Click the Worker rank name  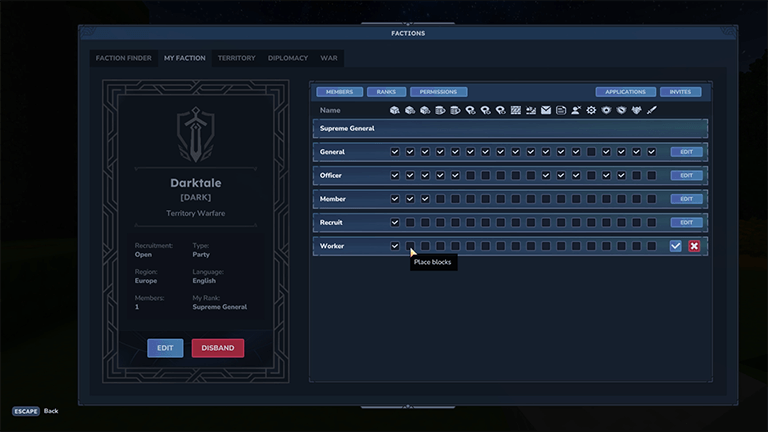tap(332, 246)
